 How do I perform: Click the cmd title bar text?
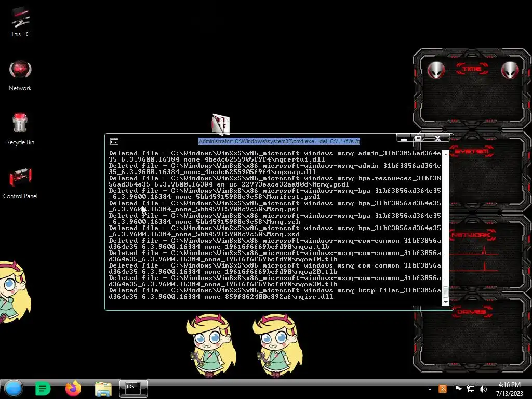[279, 141]
